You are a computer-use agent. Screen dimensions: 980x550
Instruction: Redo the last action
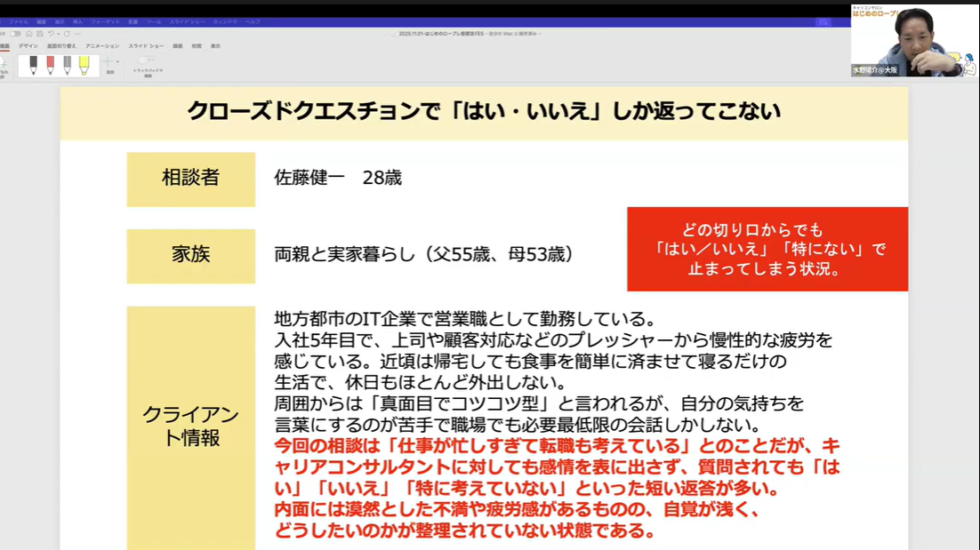point(68,34)
